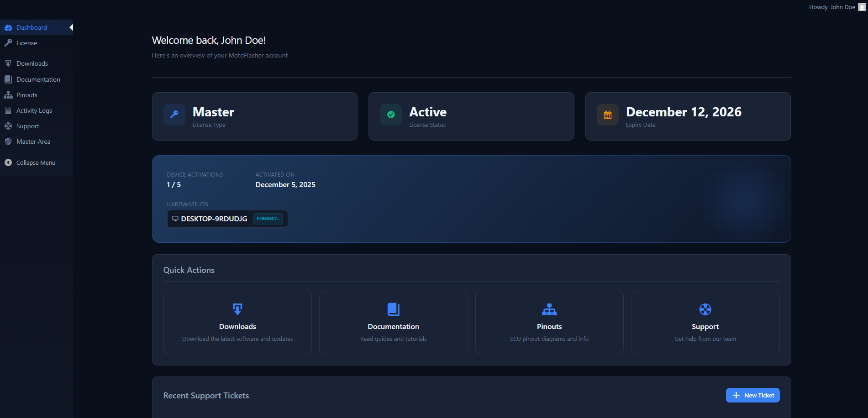Go to Downloads in the sidebar
This screenshot has height=418, width=868.
pos(37,63)
